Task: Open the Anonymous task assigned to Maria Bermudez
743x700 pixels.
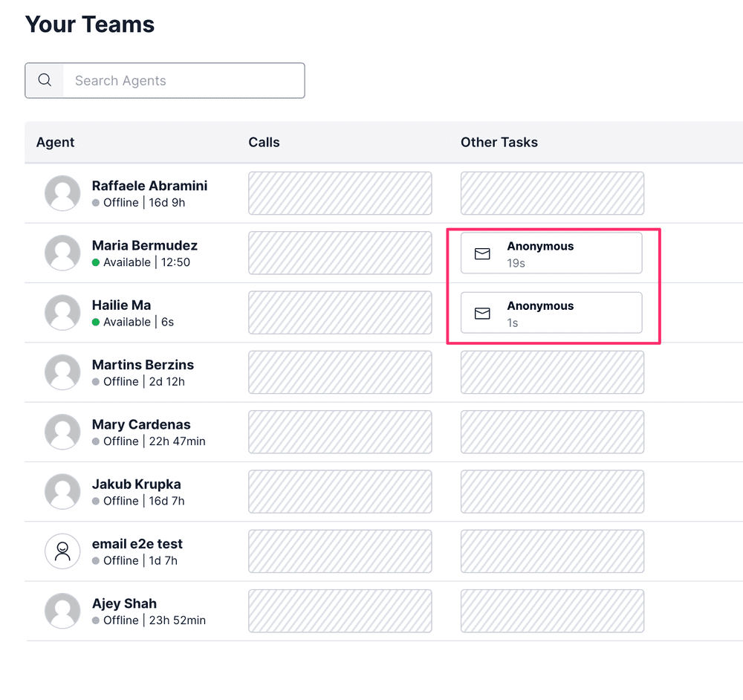Action: 551,253
